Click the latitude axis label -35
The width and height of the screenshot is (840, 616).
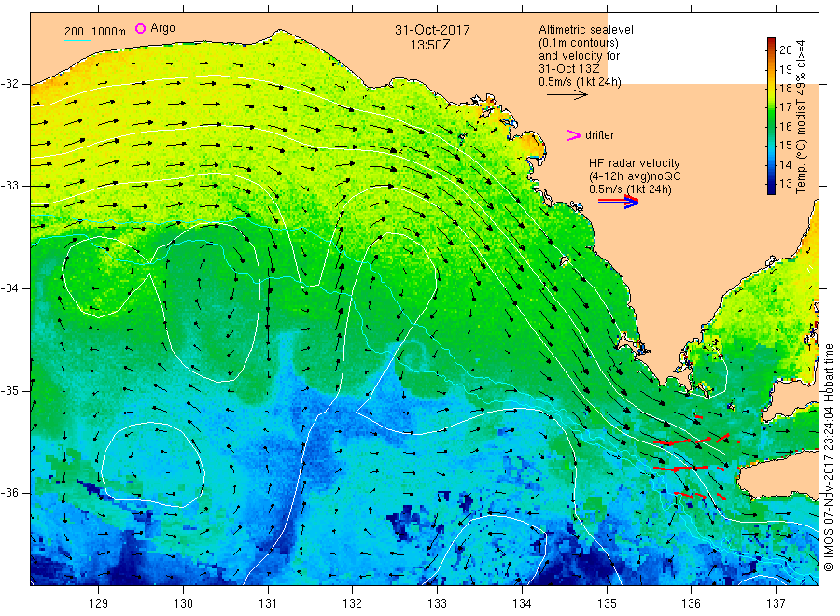[x=9, y=390]
